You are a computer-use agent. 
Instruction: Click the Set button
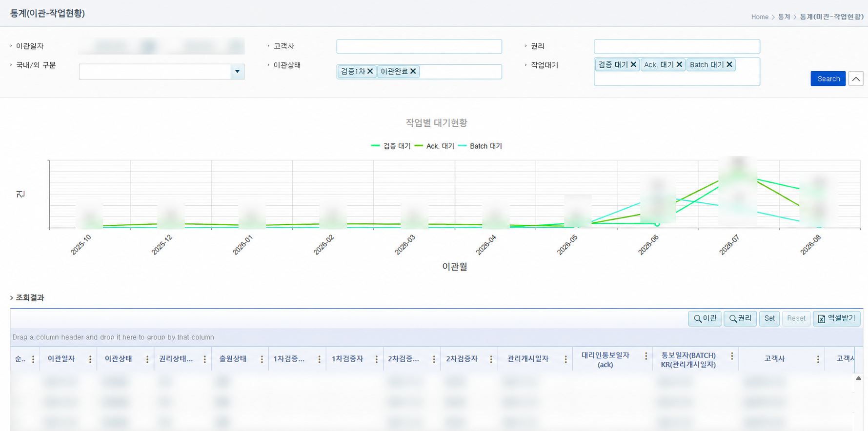(x=769, y=318)
